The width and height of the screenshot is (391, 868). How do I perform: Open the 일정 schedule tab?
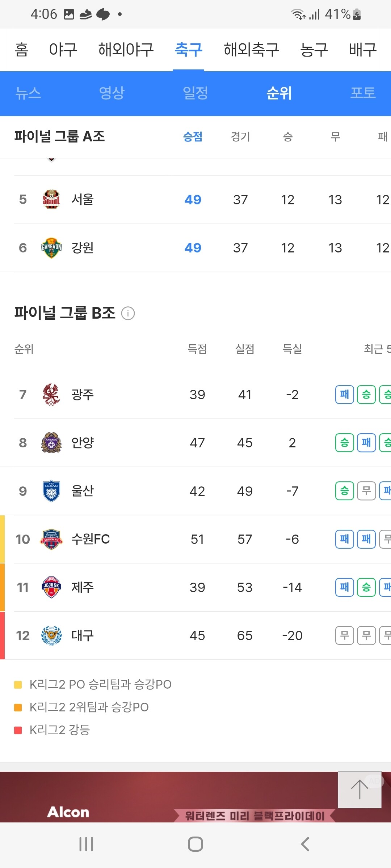[x=195, y=93]
